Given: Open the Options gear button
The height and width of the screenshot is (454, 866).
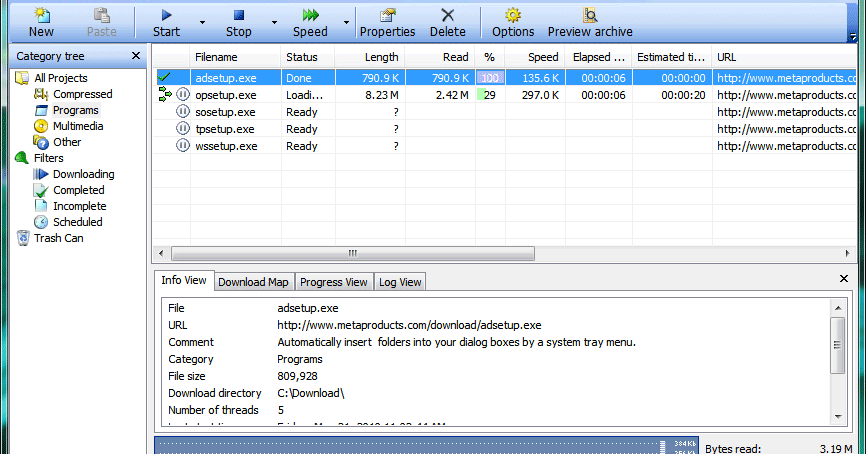Looking at the screenshot, I should pos(513,23).
